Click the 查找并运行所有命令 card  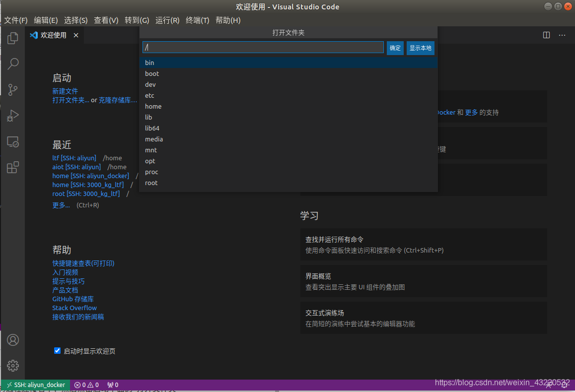pos(424,244)
